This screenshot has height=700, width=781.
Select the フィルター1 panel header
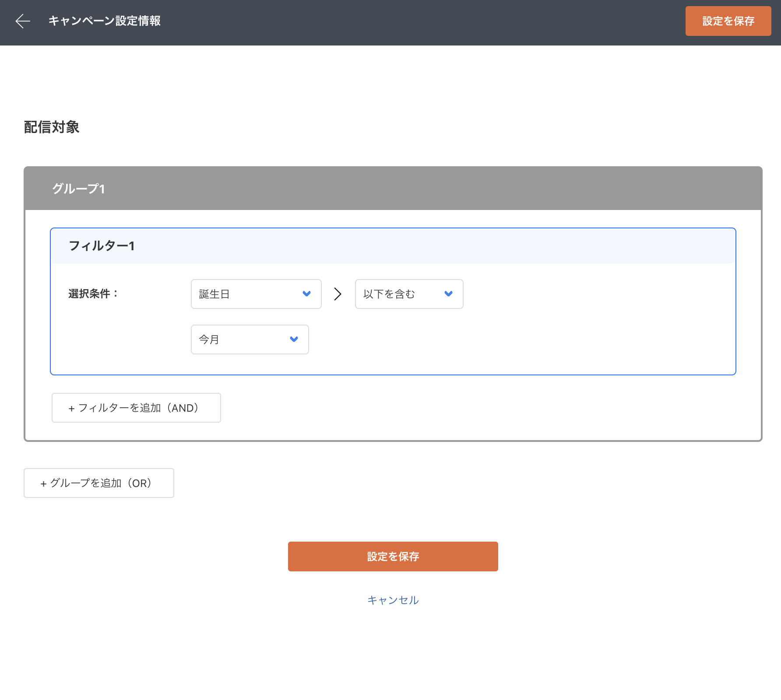pos(393,246)
